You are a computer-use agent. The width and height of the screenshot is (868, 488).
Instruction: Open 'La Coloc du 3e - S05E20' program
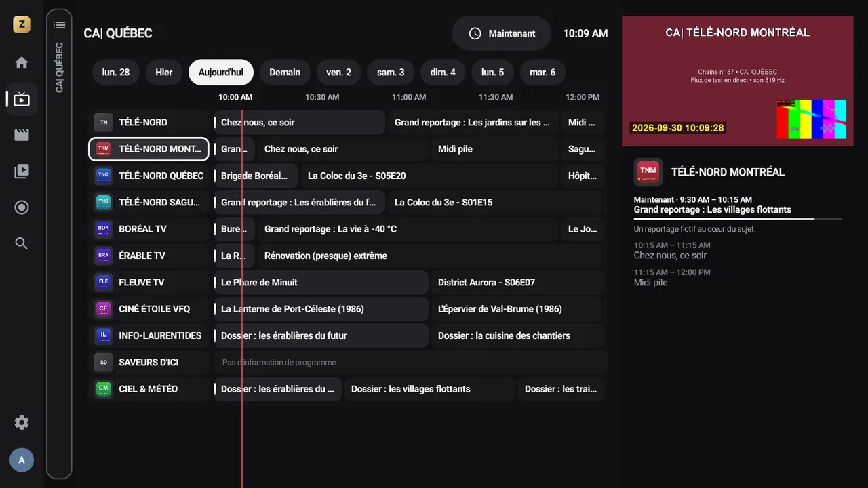pos(429,176)
